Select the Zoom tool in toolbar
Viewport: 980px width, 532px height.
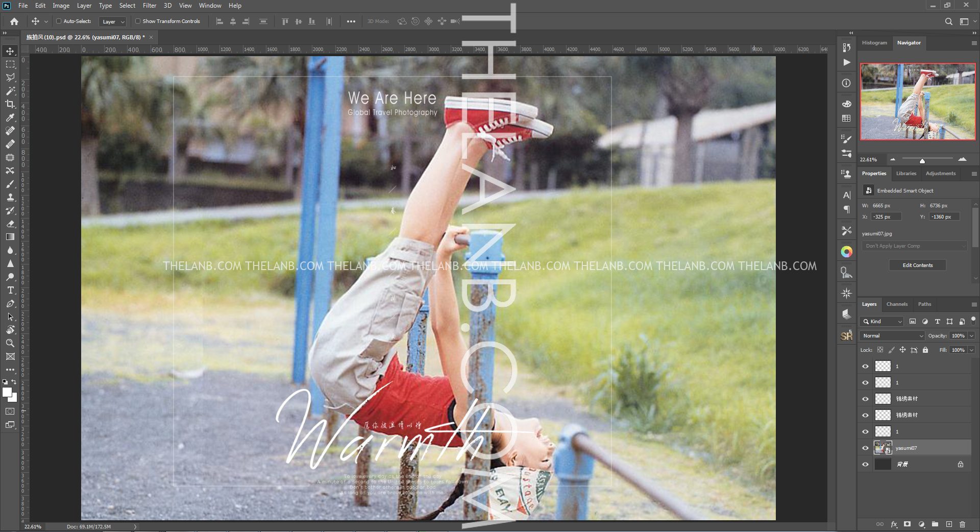click(x=10, y=343)
